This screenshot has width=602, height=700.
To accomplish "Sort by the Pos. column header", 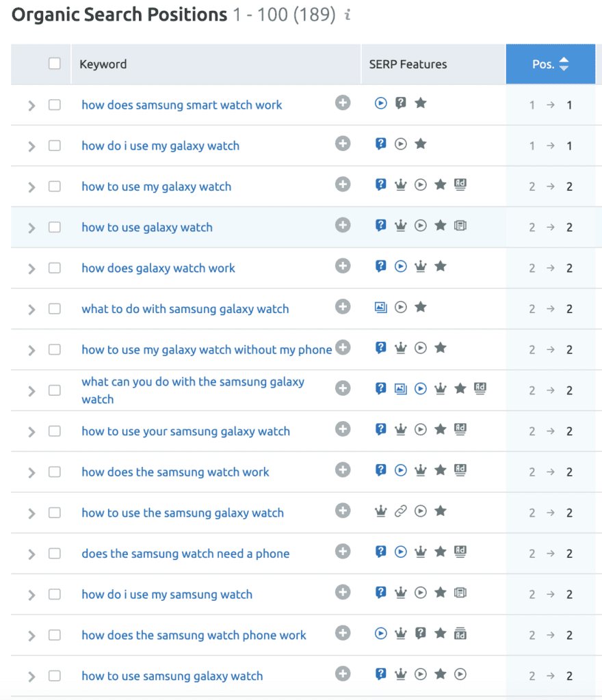I will pyautogui.click(x=550, y=64).
